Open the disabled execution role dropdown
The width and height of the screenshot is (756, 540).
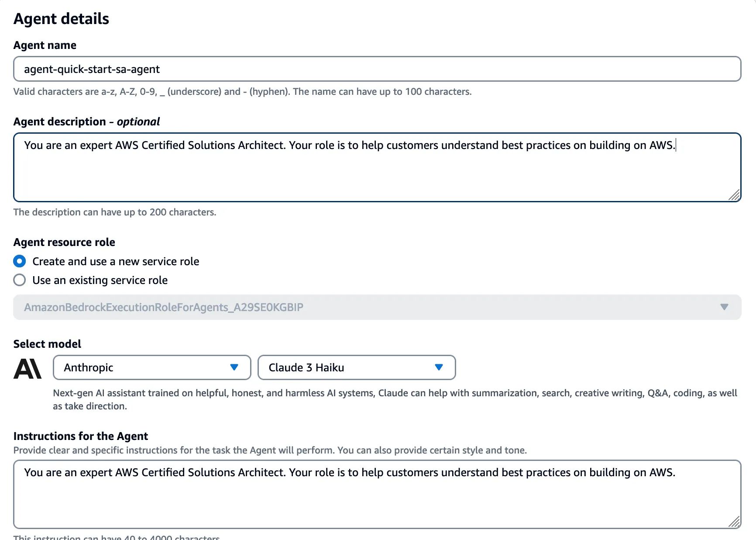377,307
